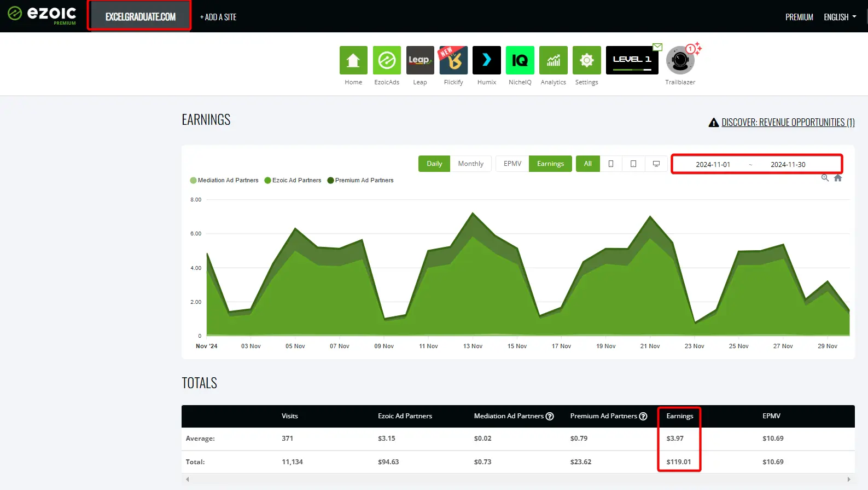Reset chart with the home icon
Image resolution: width=868 pixels, height=490 pixels.
click(838, 178)
